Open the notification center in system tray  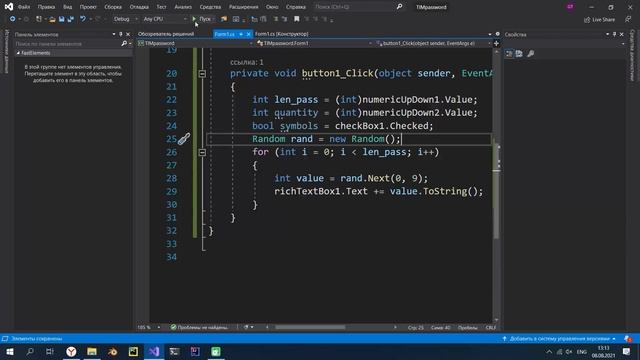[627, 351]
